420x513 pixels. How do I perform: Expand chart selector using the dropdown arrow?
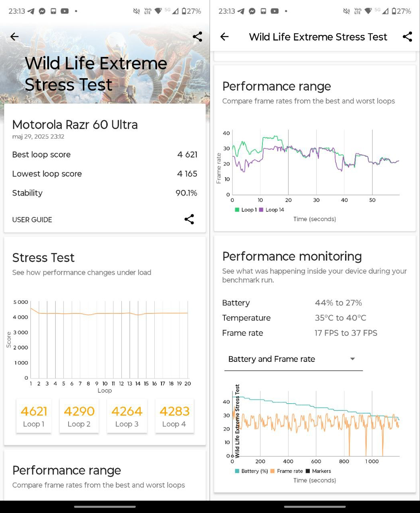(353, 359)
